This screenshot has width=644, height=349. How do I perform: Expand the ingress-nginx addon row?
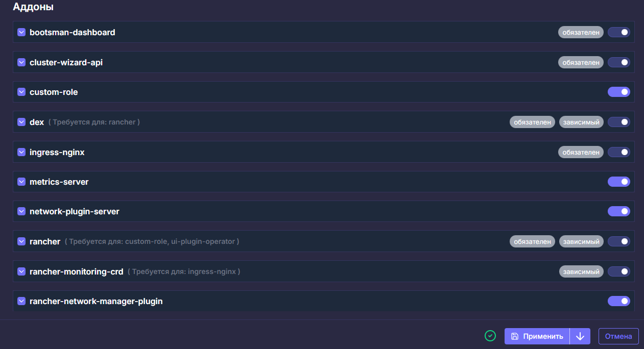pyautogui.click(x=21, y=152)
